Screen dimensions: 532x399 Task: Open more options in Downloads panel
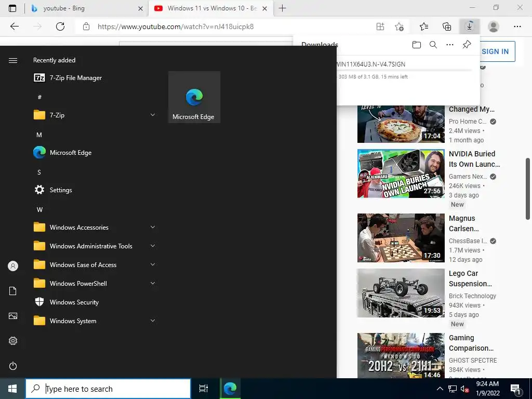450,45
